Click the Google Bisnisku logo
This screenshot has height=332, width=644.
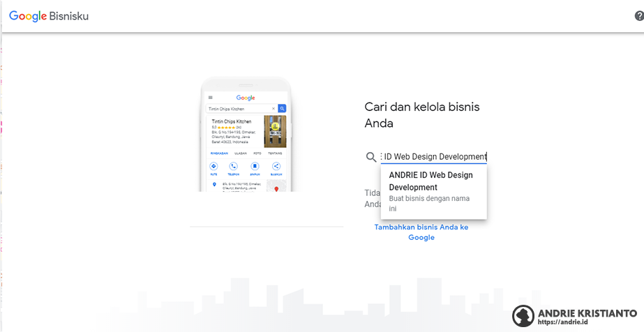click(49, 17)
